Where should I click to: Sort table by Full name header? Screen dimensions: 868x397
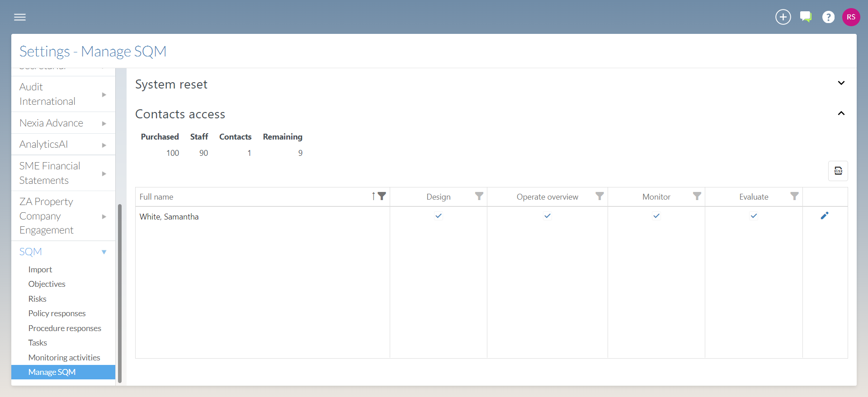click(x=156, y=197)
